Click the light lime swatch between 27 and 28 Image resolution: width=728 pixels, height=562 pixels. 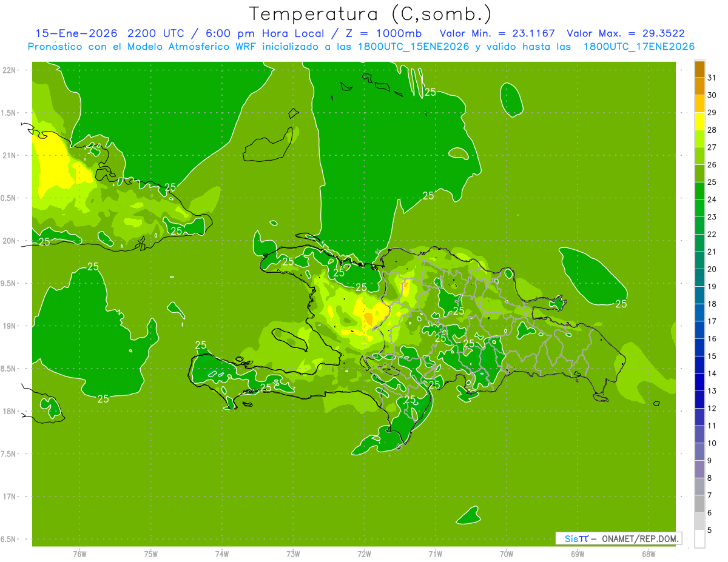pos(699,139)
